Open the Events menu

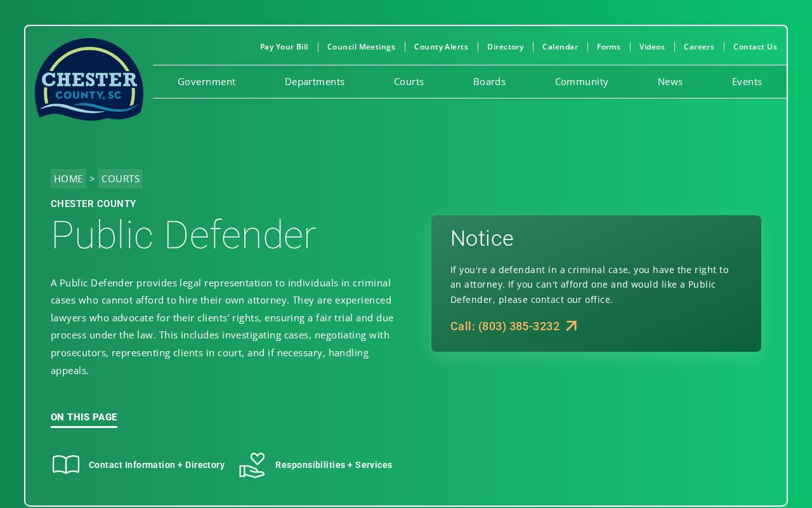click(747, 81)
